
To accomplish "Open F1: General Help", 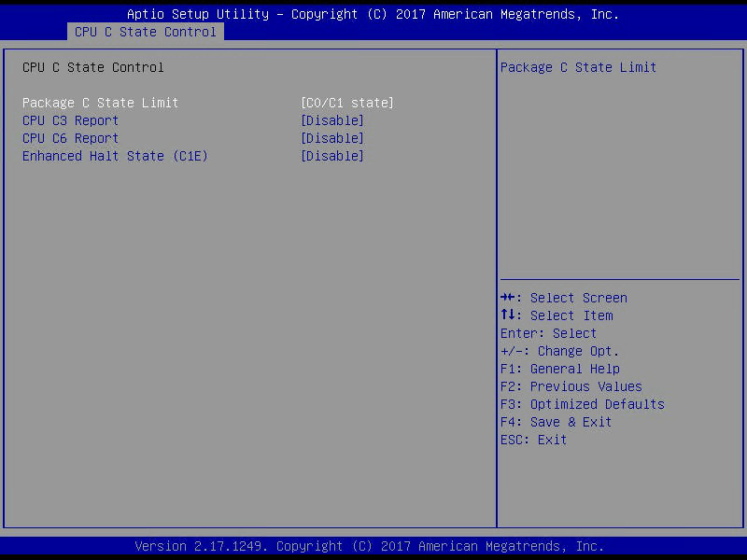I will pos(559,369).
